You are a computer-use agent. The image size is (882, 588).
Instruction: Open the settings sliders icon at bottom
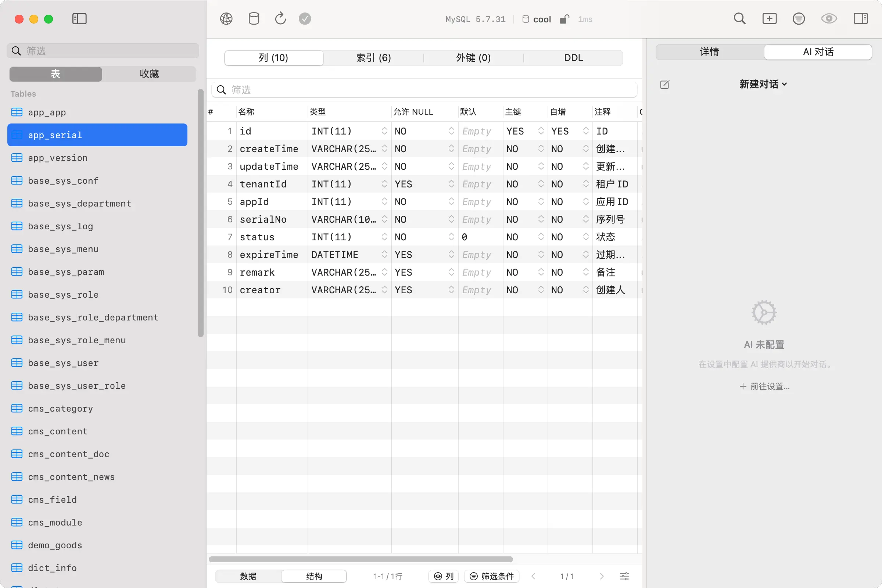[x=625, y=576]
